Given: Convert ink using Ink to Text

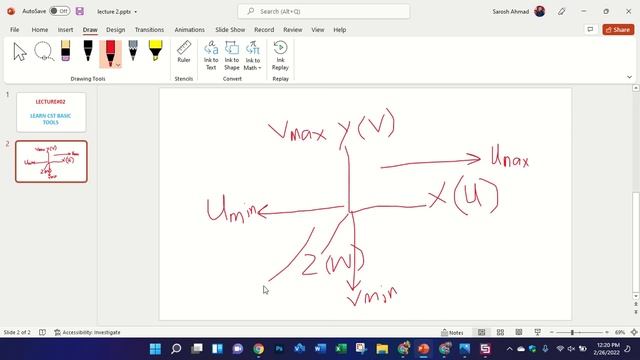Looking at the screenshot, I should tap(211, 56).
